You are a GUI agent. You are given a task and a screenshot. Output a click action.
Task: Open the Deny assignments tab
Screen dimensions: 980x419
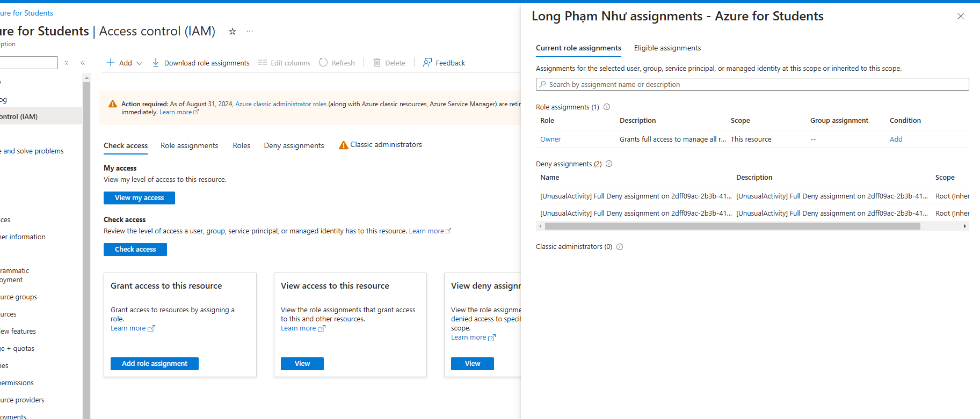click(294, 145)
